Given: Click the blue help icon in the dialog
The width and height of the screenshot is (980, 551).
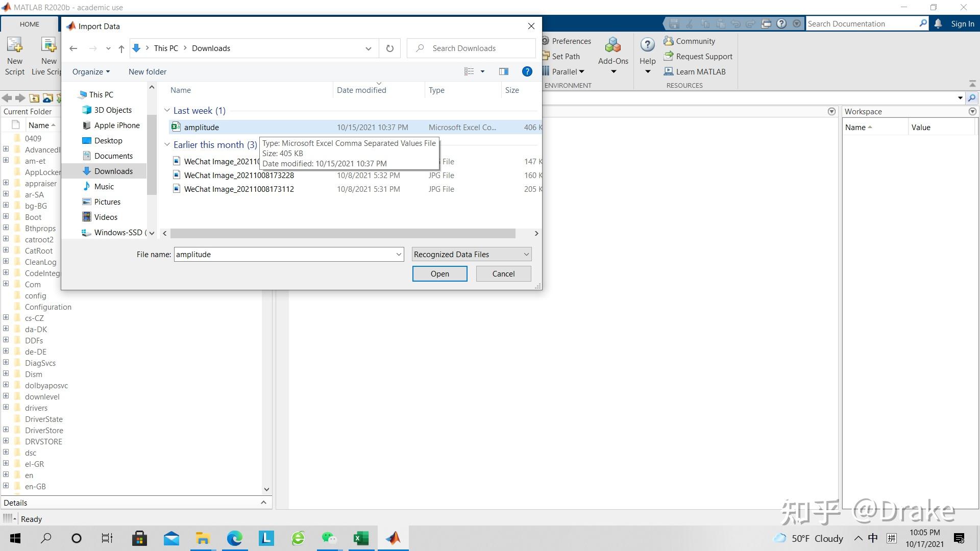Looking at the screenshot, I should 527,71.
